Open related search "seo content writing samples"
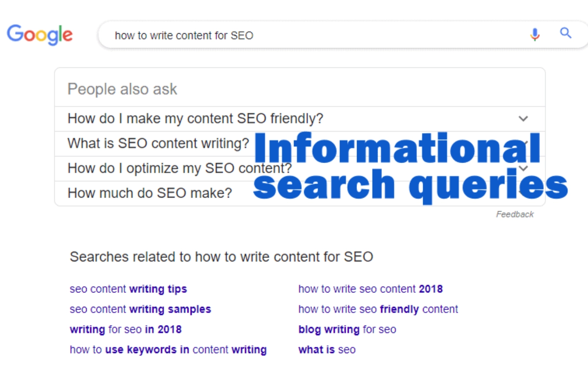Screen dimensions: 588x382 click(140, 309)
